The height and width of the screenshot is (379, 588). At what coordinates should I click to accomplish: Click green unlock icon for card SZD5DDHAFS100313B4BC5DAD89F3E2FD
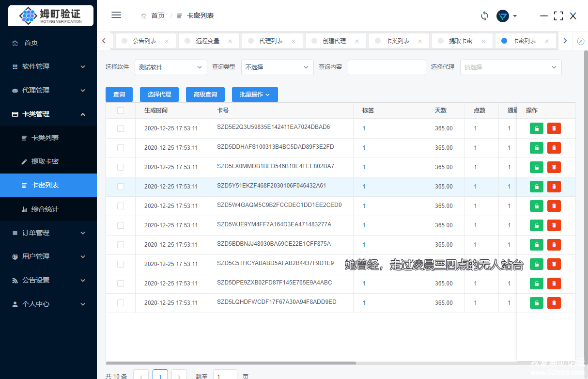point(537,148)
